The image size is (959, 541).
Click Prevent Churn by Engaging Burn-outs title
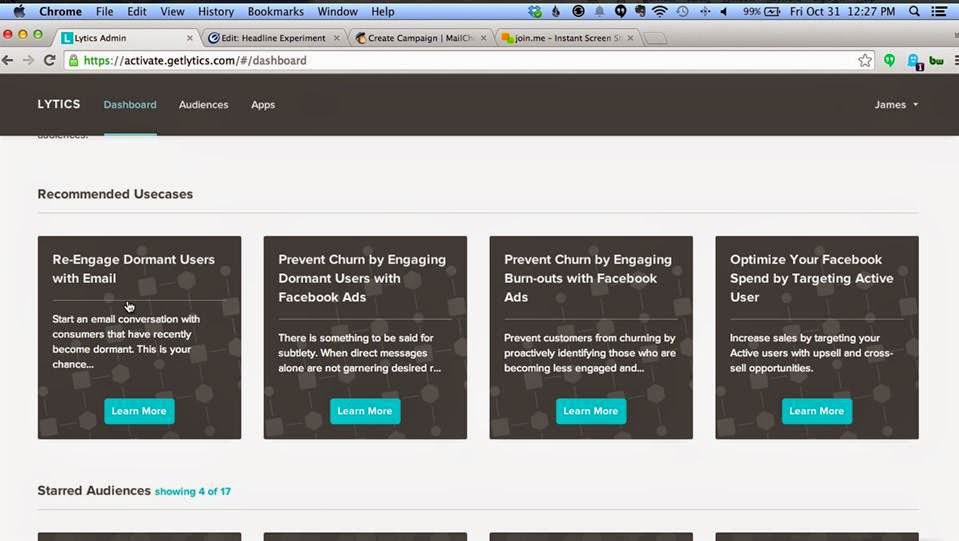(588, 278)
